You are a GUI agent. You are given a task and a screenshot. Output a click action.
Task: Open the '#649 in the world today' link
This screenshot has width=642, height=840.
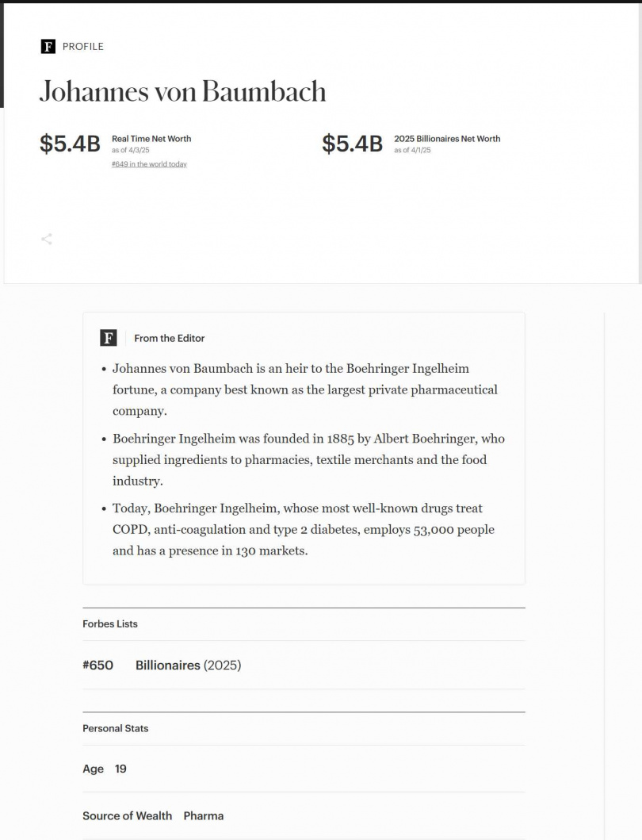point(149,164)
